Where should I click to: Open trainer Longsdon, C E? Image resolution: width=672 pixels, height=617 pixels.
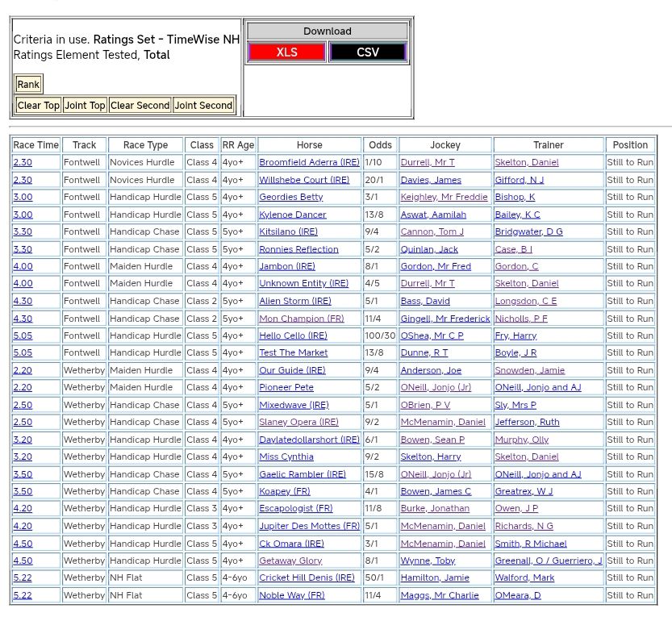(x=525, y=301)
